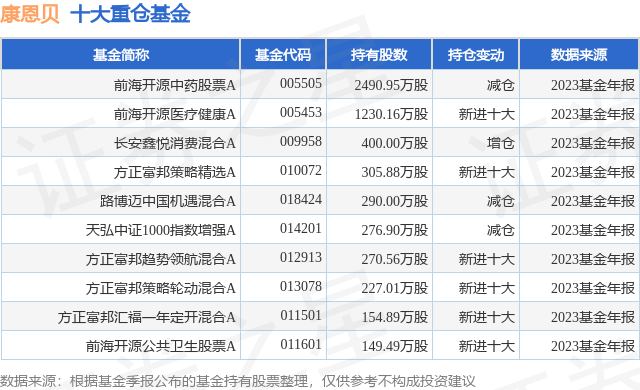Image resolution: width=640 pixels, height=390 pixels.
Task: Select fund name 方正富邦趋势领航混合A
Action: point(161,259)
